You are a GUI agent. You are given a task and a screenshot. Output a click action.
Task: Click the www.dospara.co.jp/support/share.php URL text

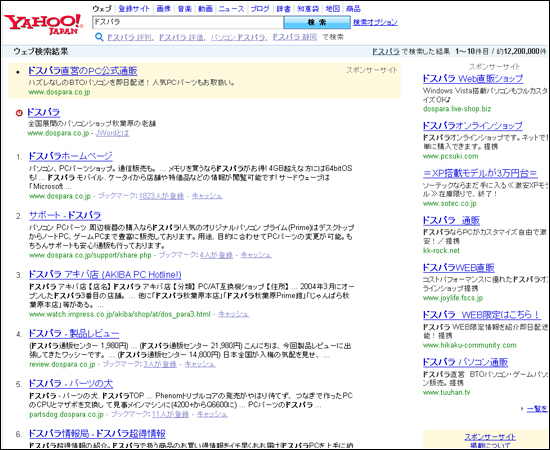(90, 255)
